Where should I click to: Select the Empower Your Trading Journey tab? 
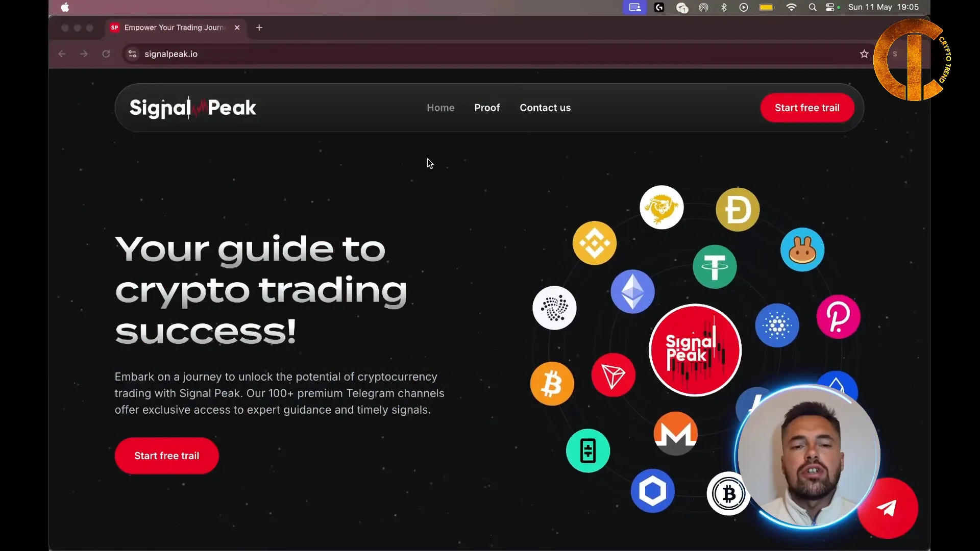point(174,28)
